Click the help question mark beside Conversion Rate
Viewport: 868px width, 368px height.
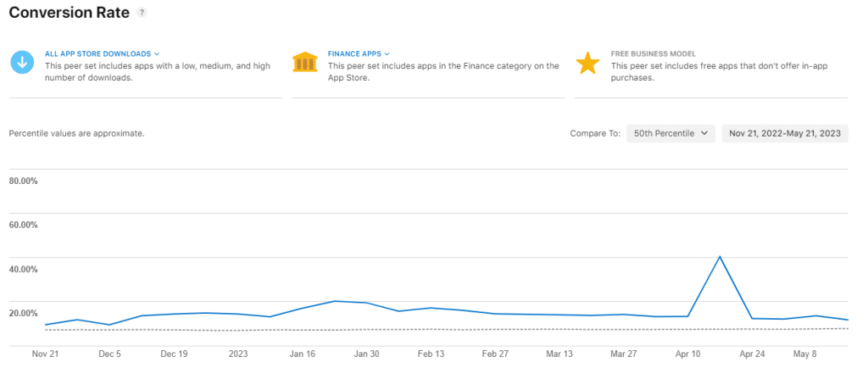coord(142,13)
